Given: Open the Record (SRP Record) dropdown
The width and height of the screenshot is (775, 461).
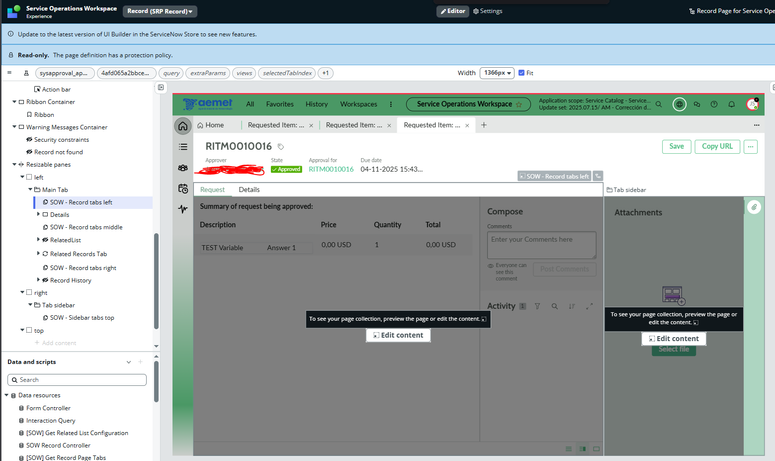Looking at the screenshot, I should point(160,11).
